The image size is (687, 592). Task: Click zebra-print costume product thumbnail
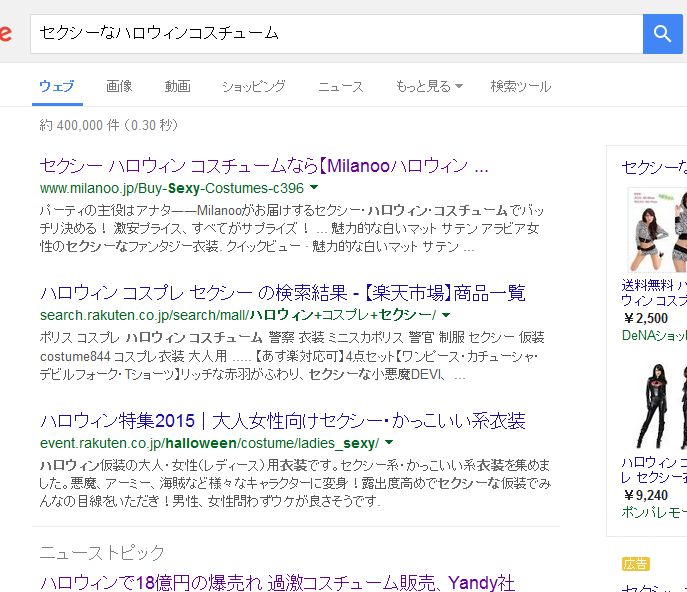coord(657,230)
